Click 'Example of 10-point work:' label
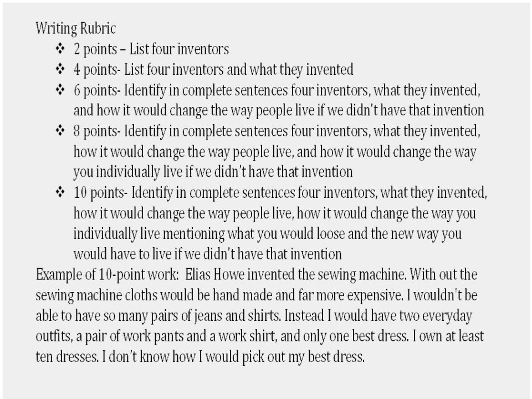 click(x=107, y=275)
